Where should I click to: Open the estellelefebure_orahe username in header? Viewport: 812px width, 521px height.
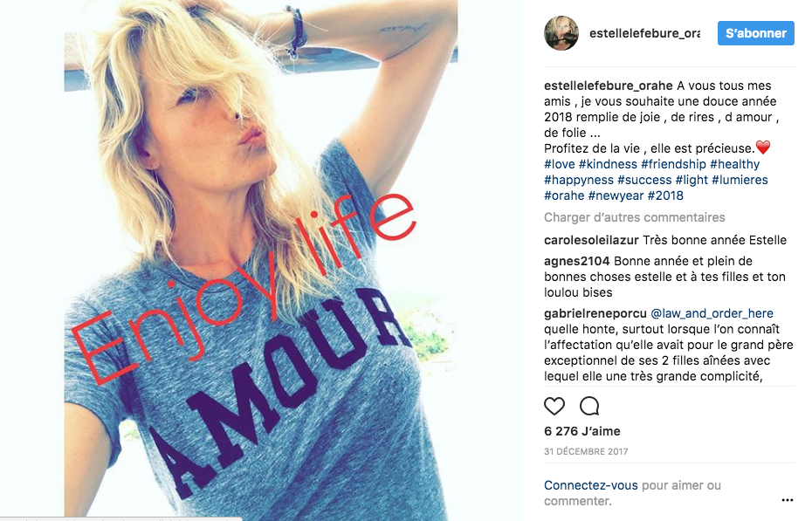[x=644, y=33]
